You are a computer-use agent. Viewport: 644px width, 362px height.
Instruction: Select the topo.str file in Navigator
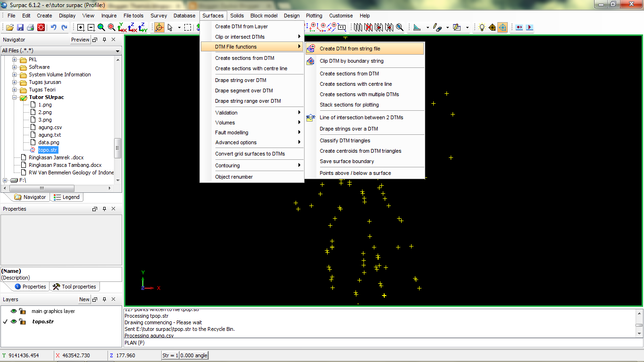pos(48,150)
